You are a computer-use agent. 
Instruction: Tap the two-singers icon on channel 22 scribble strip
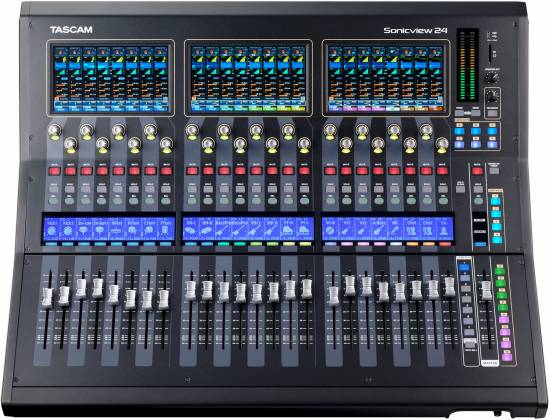(411, 231)
